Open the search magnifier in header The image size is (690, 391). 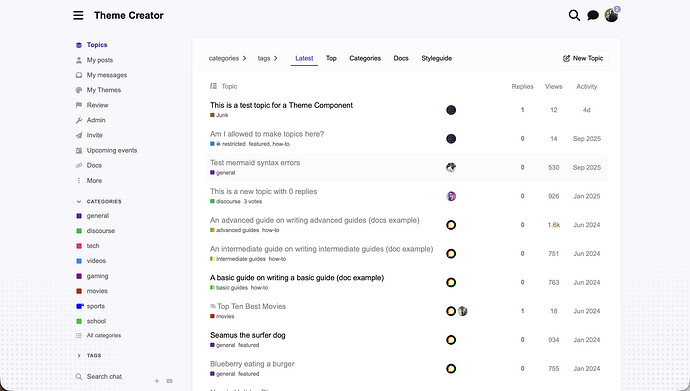coord(574,15)
